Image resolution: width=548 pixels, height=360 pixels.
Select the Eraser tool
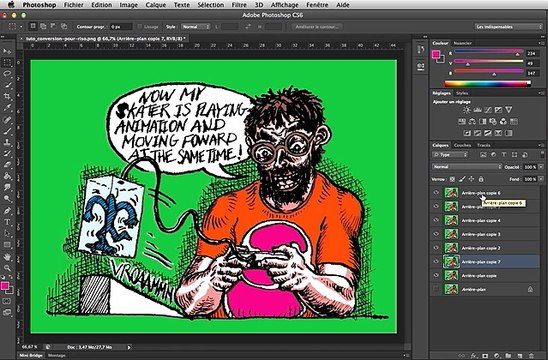[x=7, y=165]
